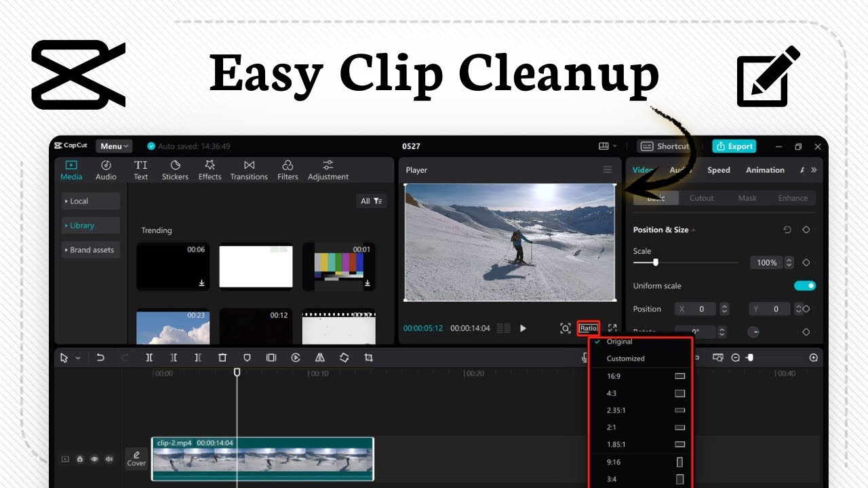Click the Position Y input field
This screenshot has width=868, height=488.
(x=771, y=309)
